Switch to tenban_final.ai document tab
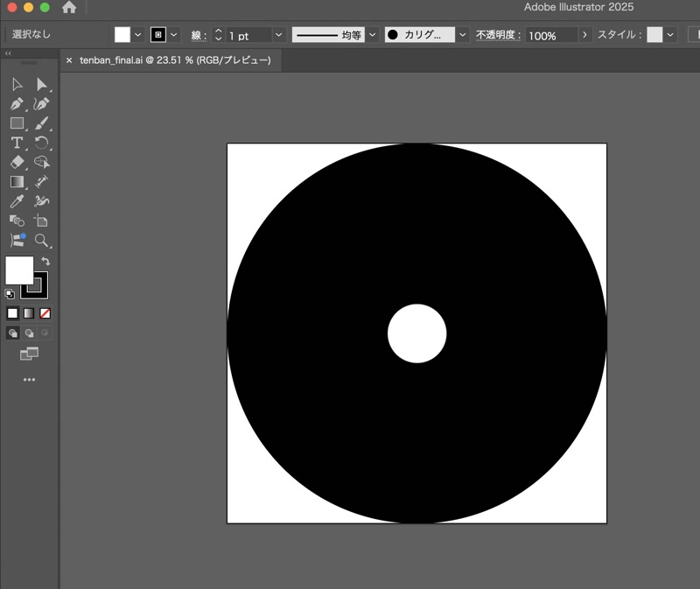Viewport: 700px width, 589px height. (175, 60)
